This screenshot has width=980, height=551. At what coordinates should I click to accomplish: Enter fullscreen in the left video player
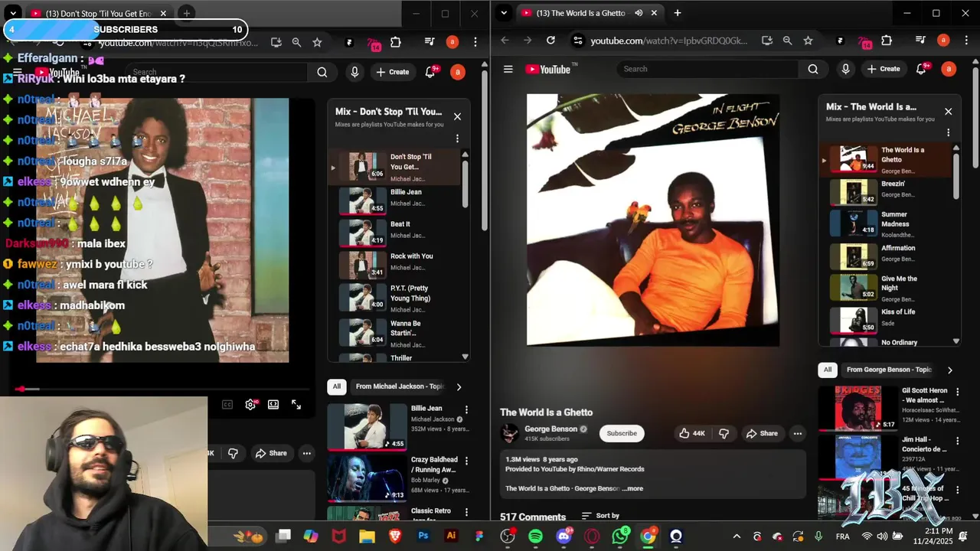[x=296, y=405]
